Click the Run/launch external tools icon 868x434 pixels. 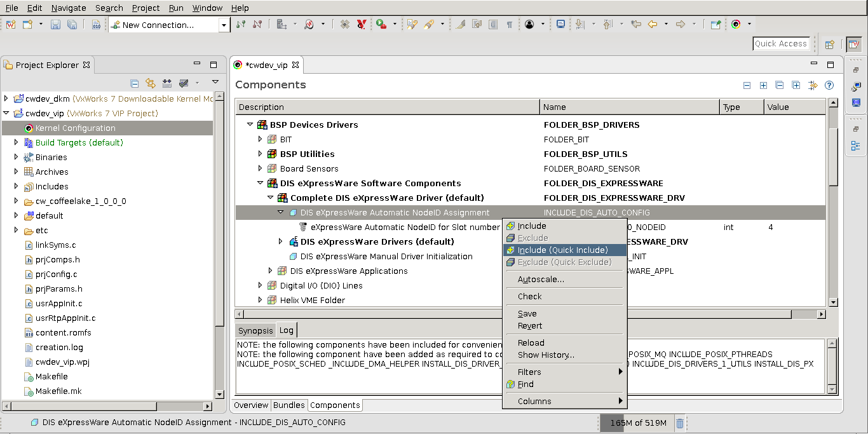click(381, 25)
